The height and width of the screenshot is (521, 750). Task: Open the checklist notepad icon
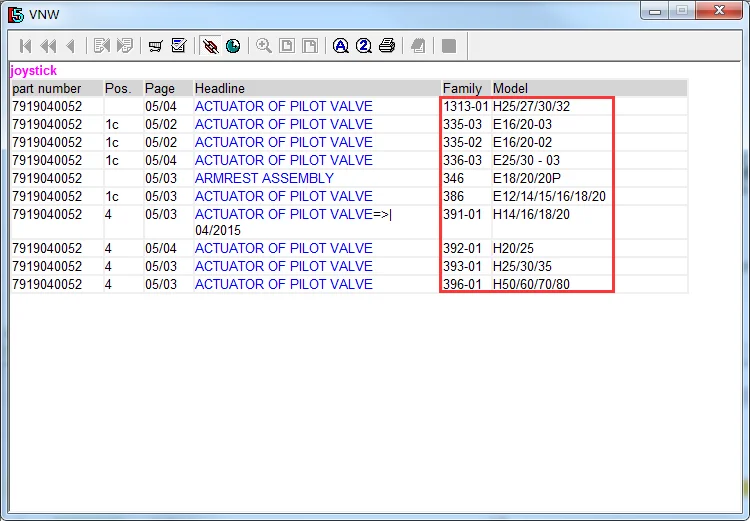(x=179, y=46)
